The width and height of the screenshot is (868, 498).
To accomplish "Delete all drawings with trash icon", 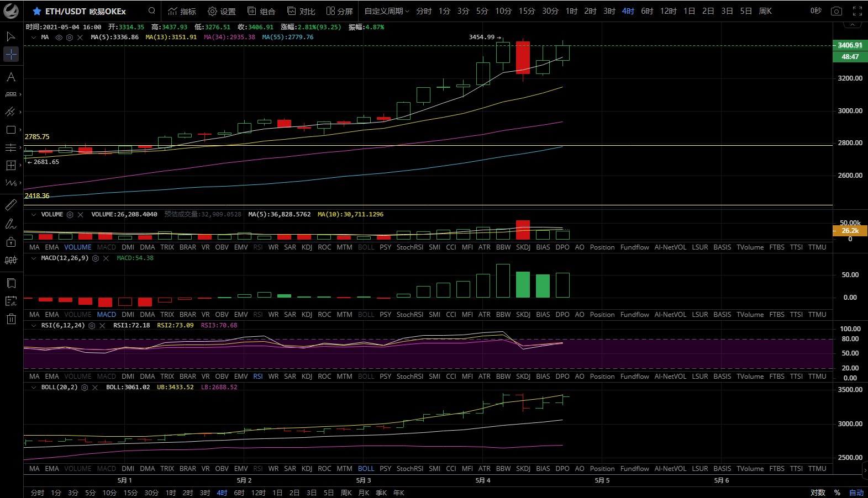I will (10, 319).
